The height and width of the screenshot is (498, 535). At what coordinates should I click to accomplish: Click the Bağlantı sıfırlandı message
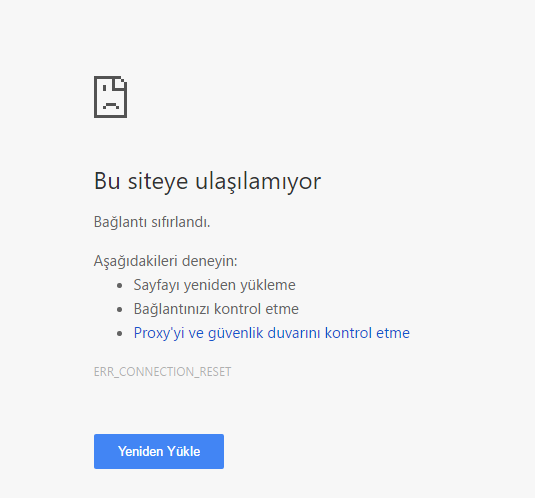152,222
